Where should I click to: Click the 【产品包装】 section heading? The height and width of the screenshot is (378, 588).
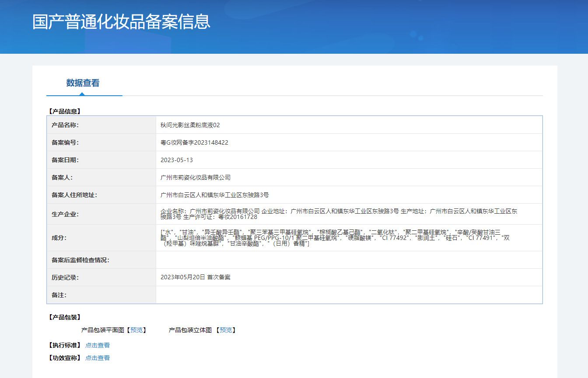(x=64, y=317)
